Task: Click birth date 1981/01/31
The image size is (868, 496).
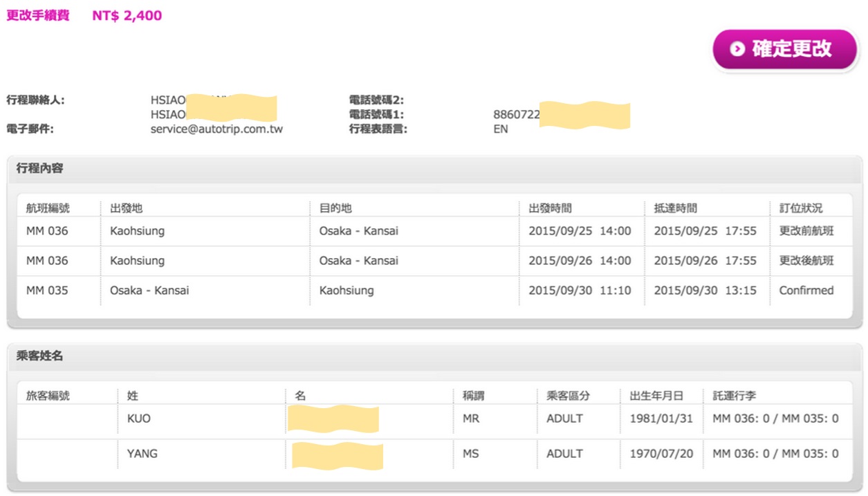Action: tap(661, 419)
